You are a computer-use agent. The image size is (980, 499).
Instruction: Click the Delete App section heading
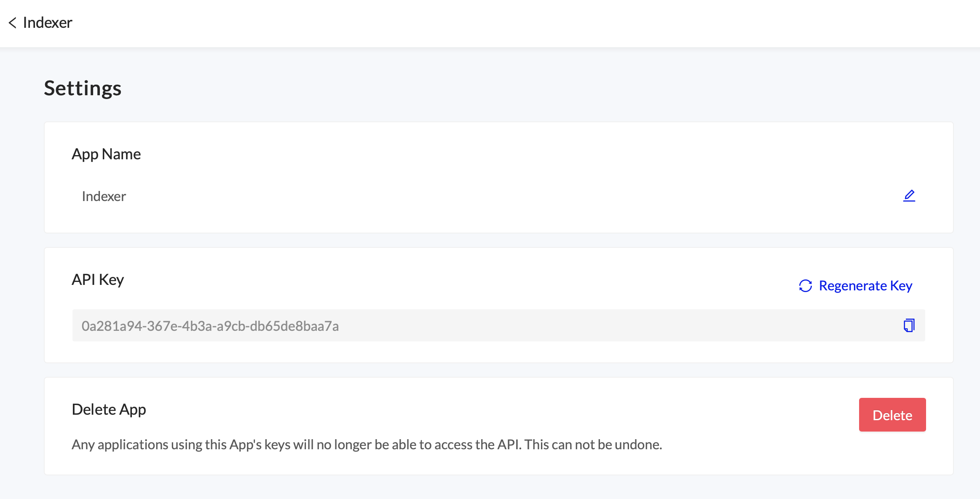[x=109, y=410]
